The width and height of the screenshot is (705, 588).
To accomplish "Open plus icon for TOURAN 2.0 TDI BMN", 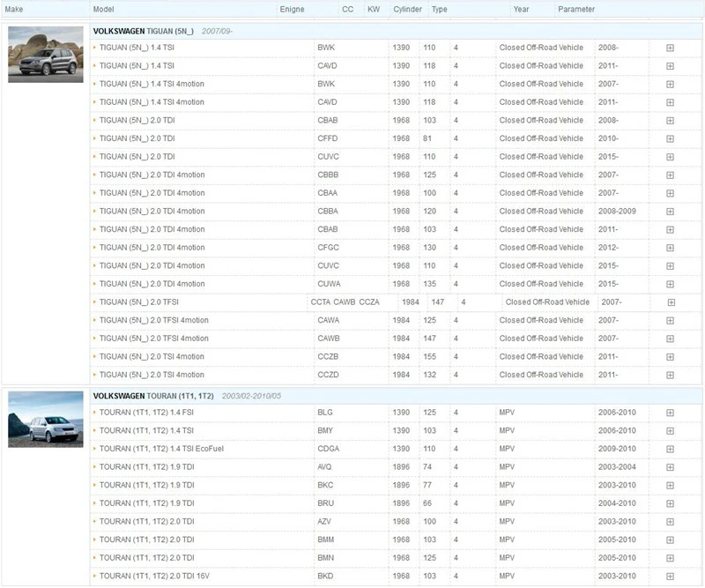I will 670,558.
